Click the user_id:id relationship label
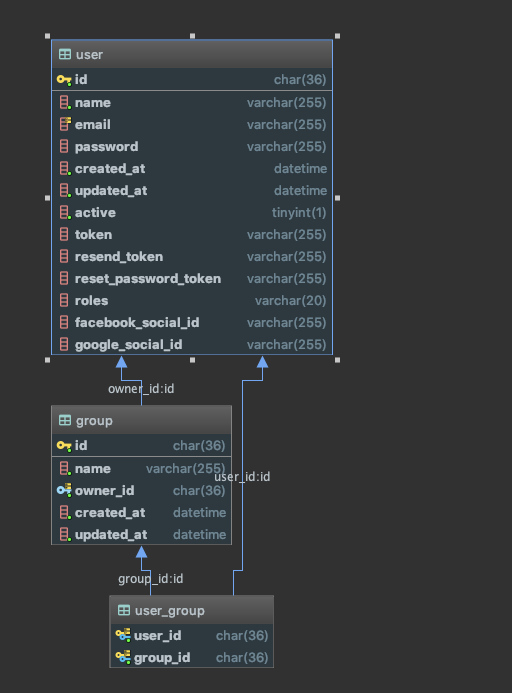 point(242,476)
